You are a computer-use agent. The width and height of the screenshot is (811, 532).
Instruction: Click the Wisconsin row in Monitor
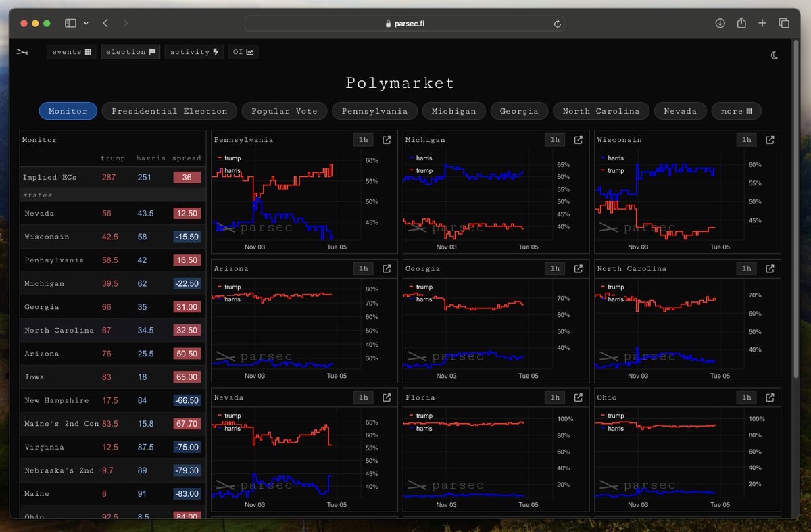click(x=113, y=237)
